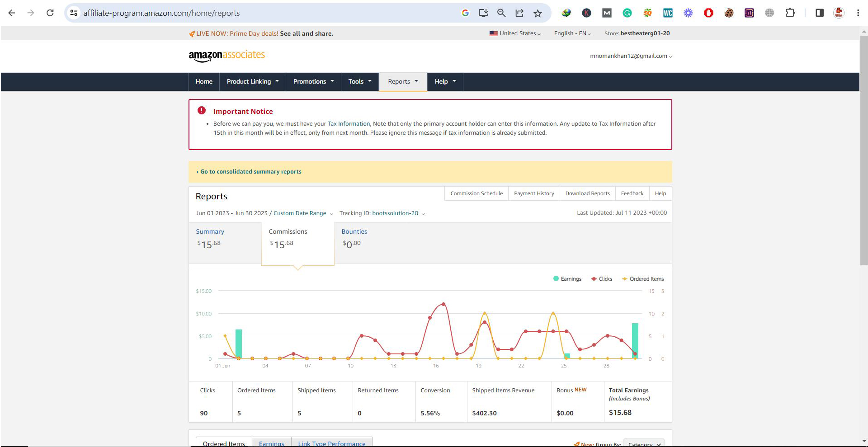The width and height of the screenshot is (868, 447).
Task: Open the WC word counter extension
Action: click(668, 13)
